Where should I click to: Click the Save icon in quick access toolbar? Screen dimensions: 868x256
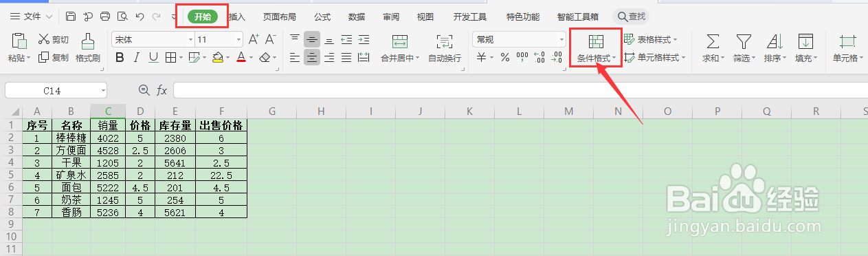pyautogui.click(x=71, y=16)
